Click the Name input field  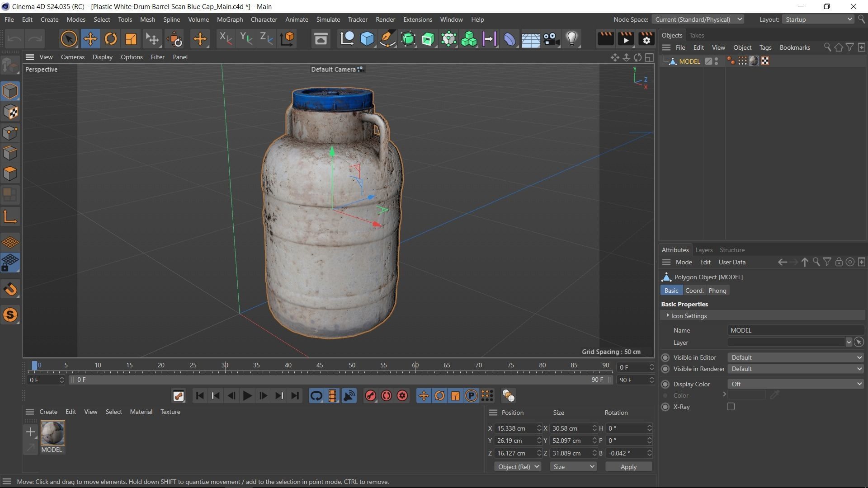coord(796,330)
